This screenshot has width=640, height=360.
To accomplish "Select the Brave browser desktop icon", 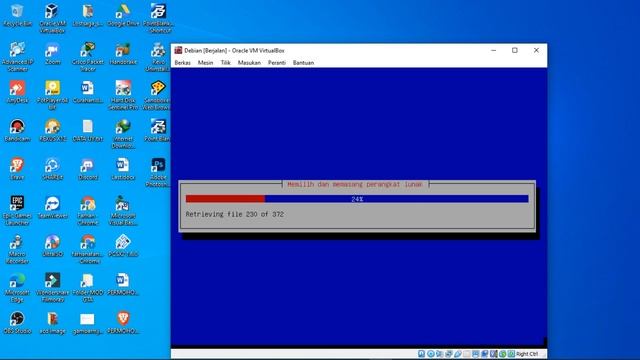I will point(17,169).
